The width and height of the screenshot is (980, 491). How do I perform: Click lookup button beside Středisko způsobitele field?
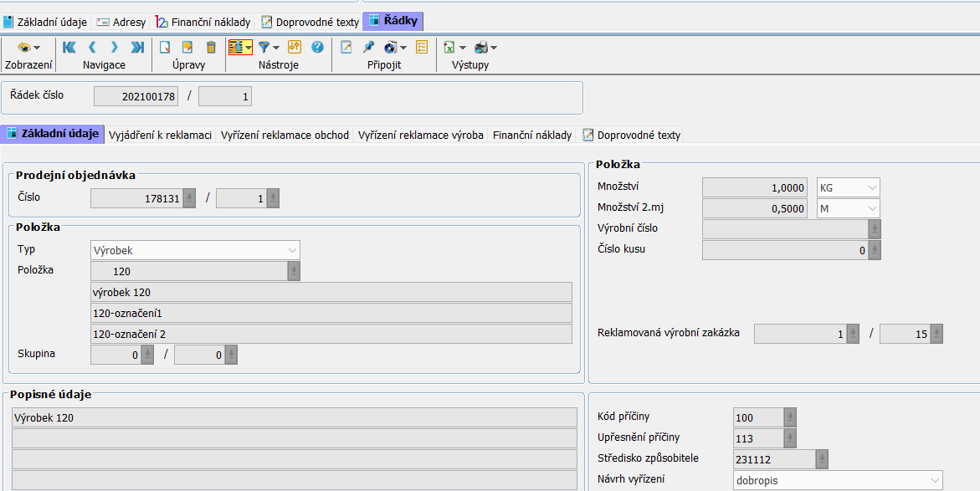point(822,458)
